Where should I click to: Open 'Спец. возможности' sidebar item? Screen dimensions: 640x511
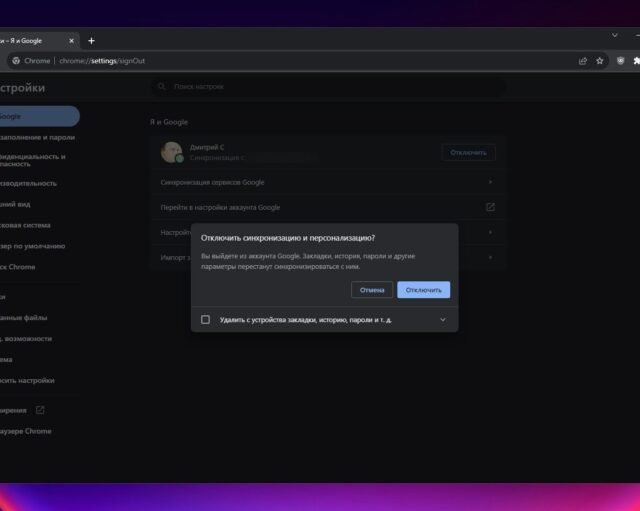[26, 339]
